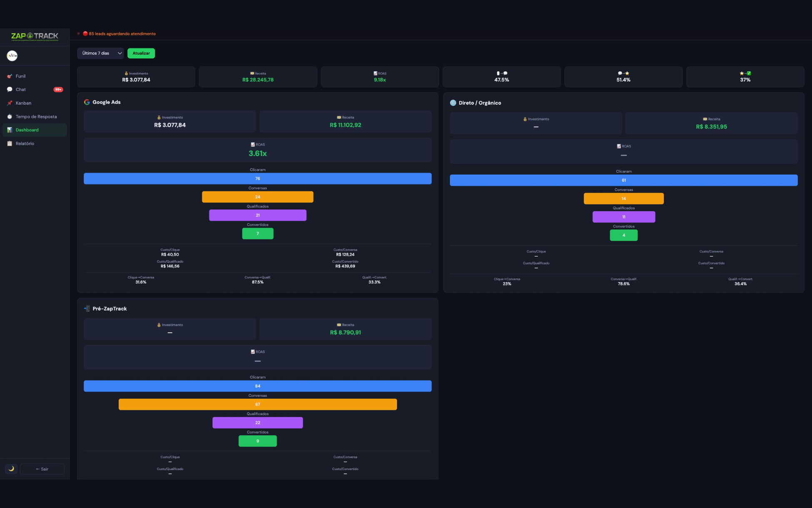The height and width of the screenshot is (508, 812).
Task: Click the user profile avatar
Action: 12,55
